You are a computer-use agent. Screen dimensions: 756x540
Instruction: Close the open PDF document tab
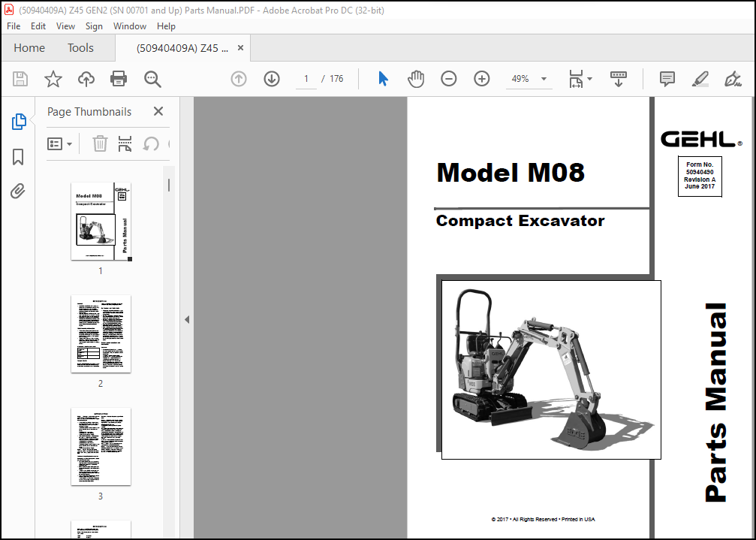coord(240,48)
